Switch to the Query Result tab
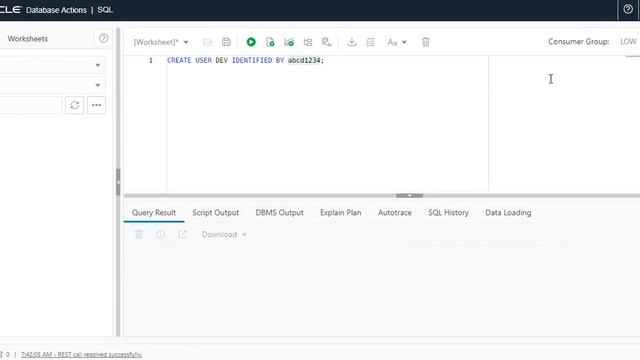 [x=154, y=213]
